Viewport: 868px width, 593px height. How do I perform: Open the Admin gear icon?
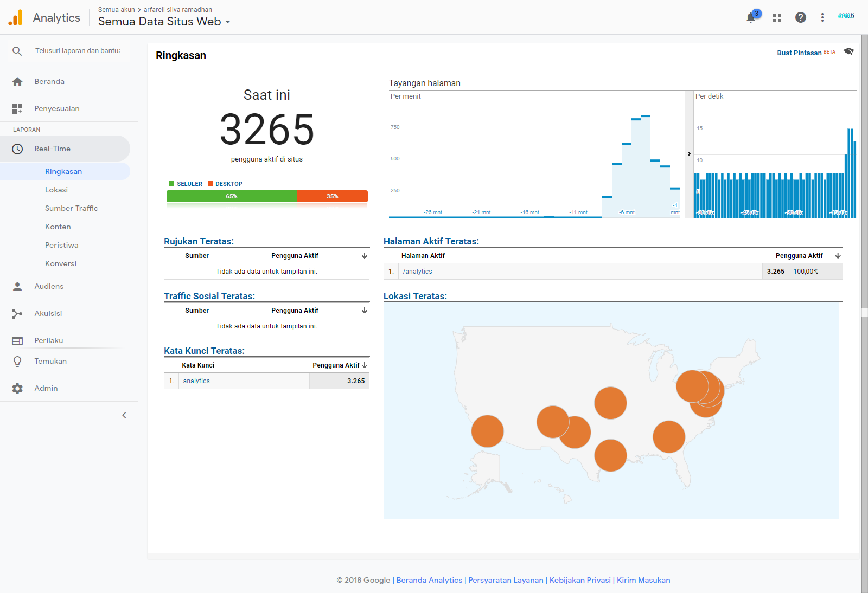pos(17,388)
